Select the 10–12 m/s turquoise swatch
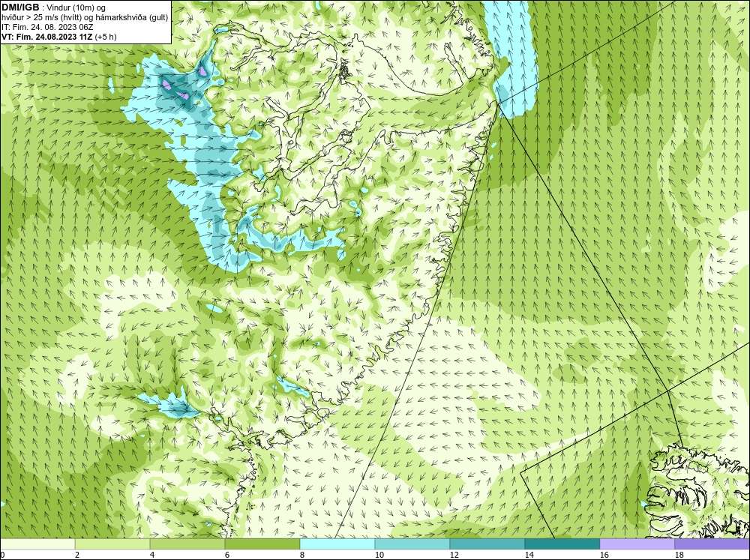The image size is (750, 560). (412, 544)
